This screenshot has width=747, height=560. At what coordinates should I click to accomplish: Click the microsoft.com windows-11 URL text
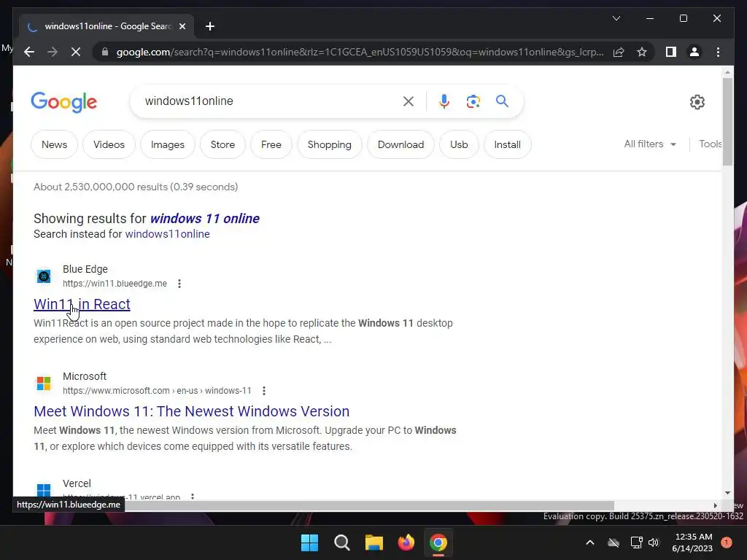(x=158, y=391)
